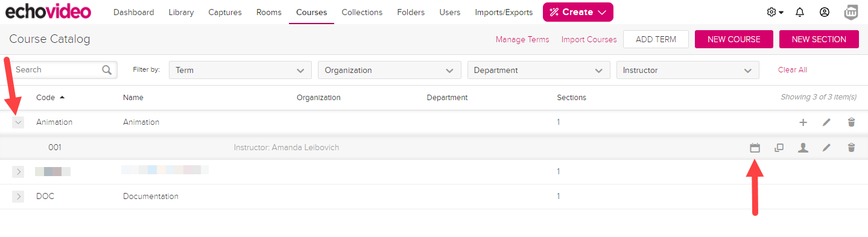Screen dimensions: 868x237
Task: Edit the Animation course with pencil
Action: coord(826,122)
